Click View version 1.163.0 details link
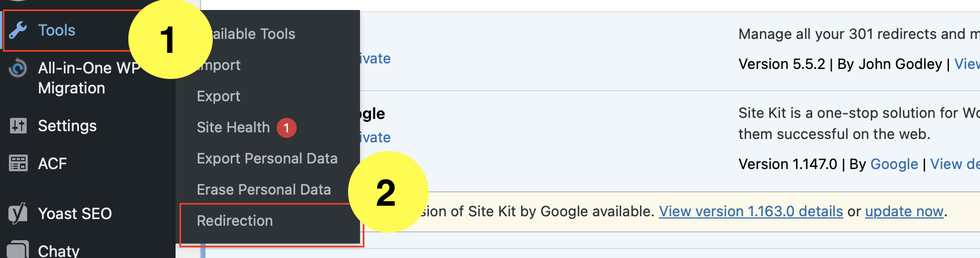This screenshot has height=258, width=980. [751, 211]
